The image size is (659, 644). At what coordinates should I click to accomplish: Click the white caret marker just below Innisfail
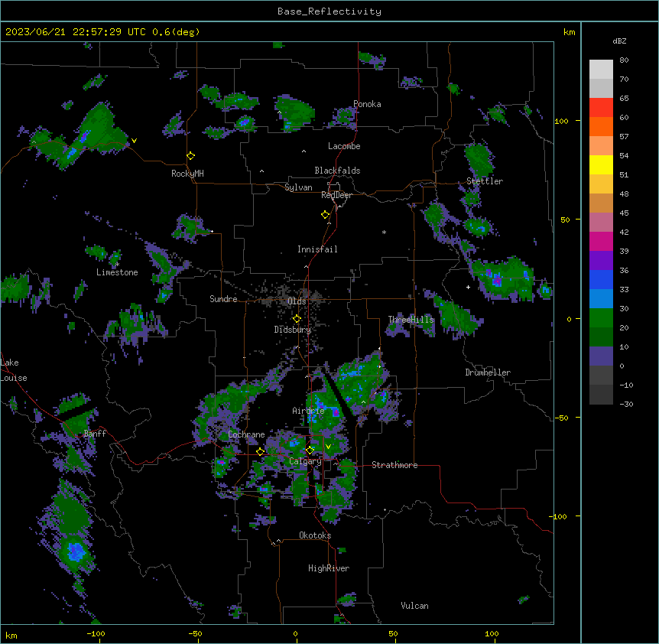[306, 266]
